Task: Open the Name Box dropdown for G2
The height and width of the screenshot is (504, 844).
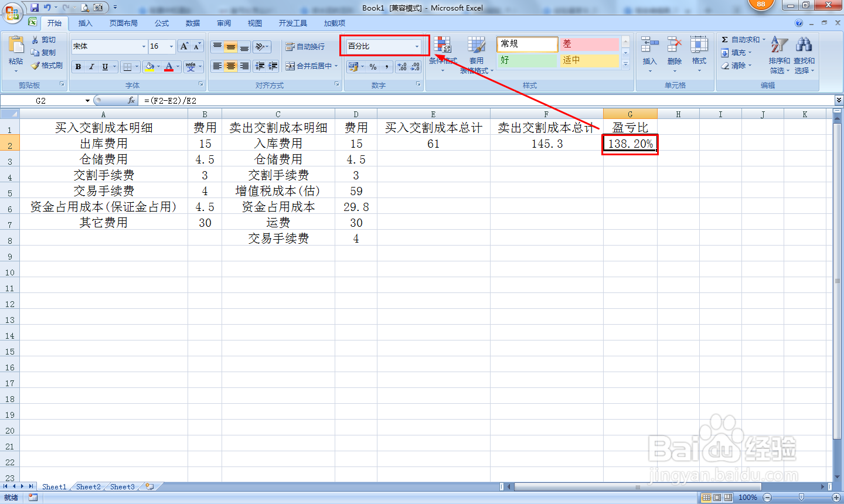Action: click(x=87, y=101)
